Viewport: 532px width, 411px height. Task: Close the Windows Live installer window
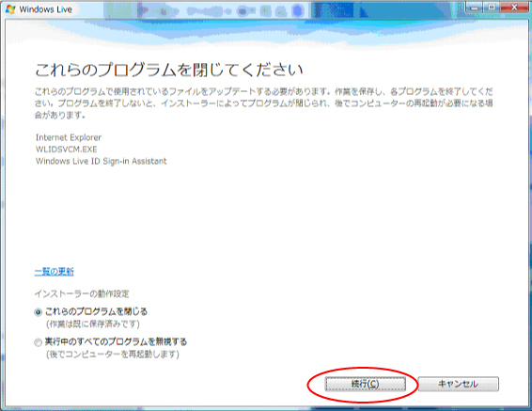click(514, 8)
